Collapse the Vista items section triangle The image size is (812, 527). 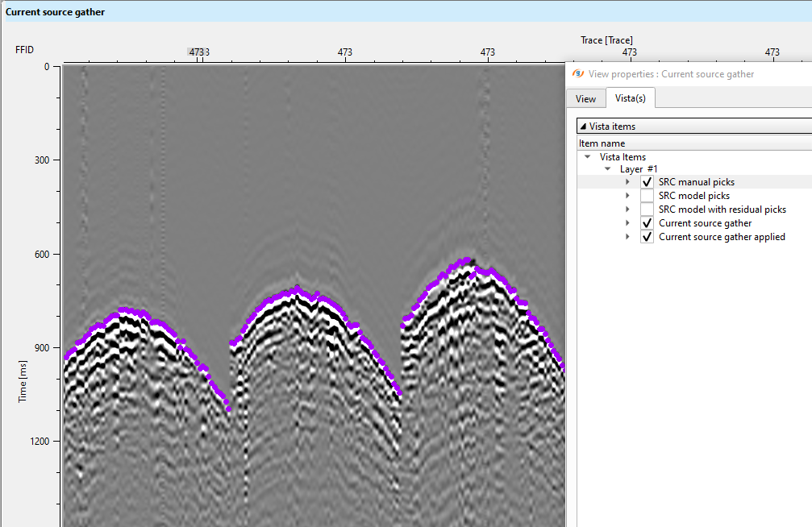583,127
